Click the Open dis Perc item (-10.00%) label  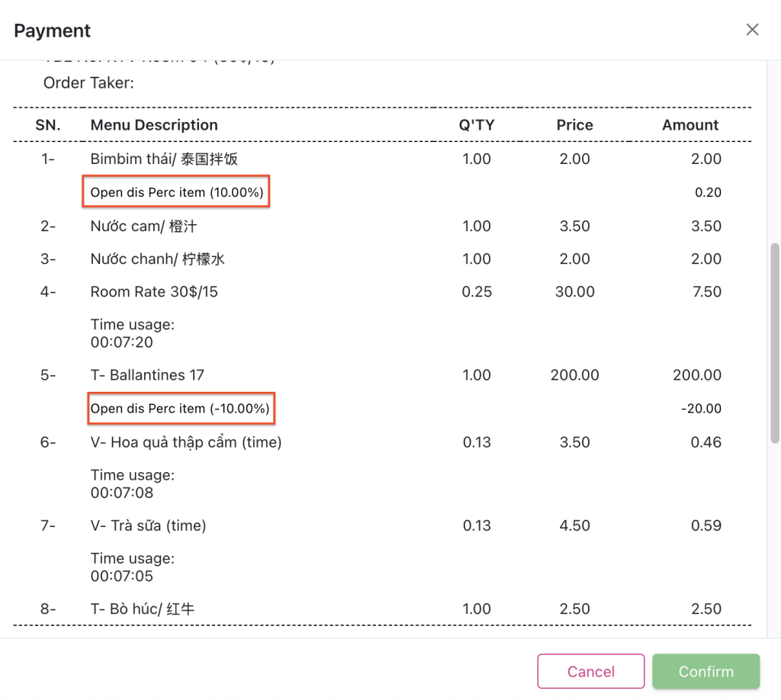(x=180, y=409)
